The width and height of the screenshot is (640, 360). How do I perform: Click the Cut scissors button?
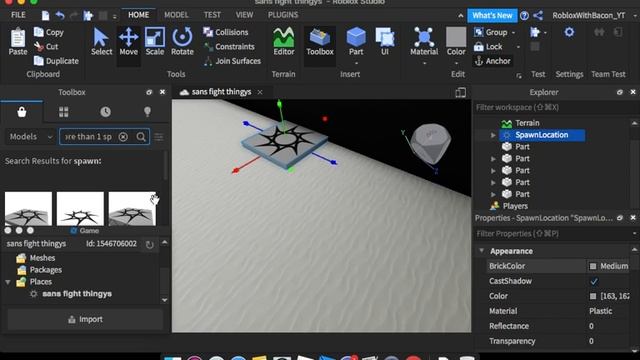coord(46,47)
